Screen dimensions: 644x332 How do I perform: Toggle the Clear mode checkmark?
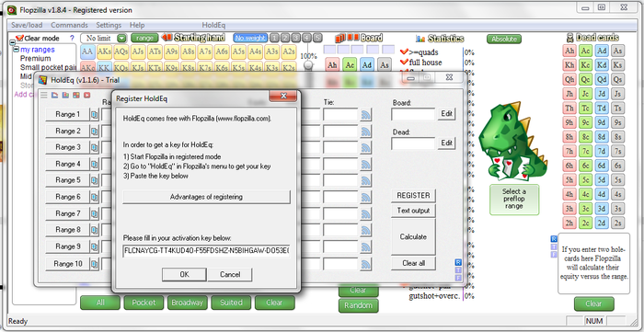tap(19, 38)
